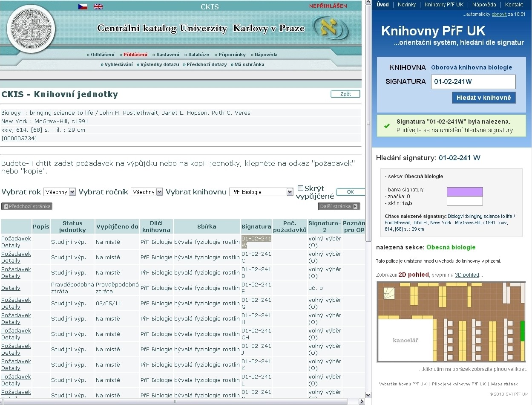Image resolution: width=532 pixels, height=405 pixels.
Task: Open the 'Vybrat knihovnu' PřF Biologie dropdown
Action: (x=261, y=192)
